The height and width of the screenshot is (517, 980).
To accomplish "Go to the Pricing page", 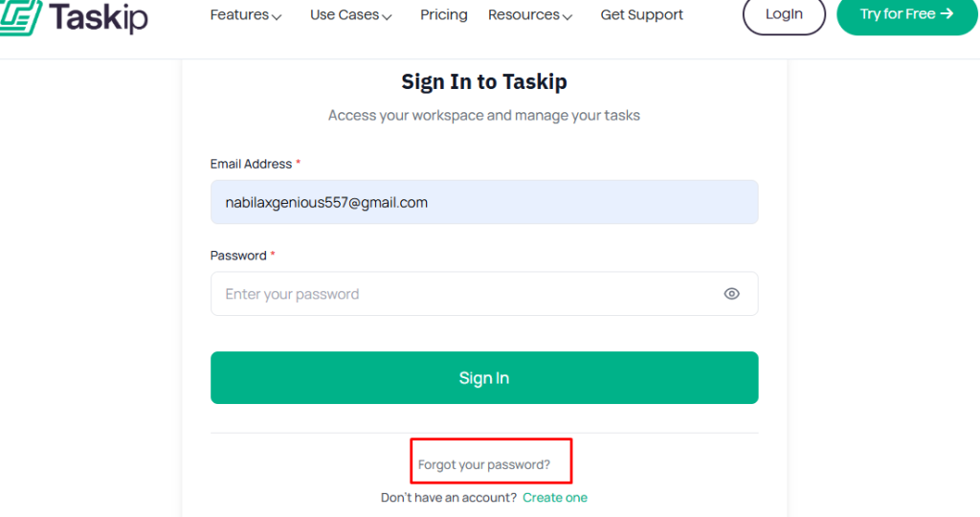I will [444, 15].
